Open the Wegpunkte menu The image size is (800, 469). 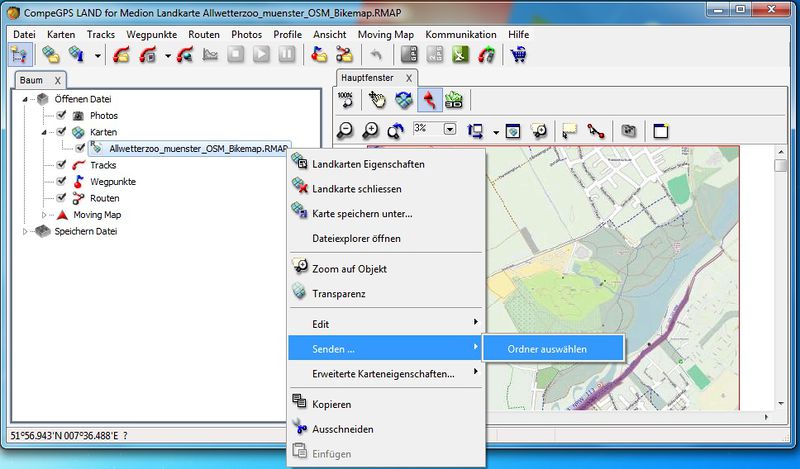point(152,34)
